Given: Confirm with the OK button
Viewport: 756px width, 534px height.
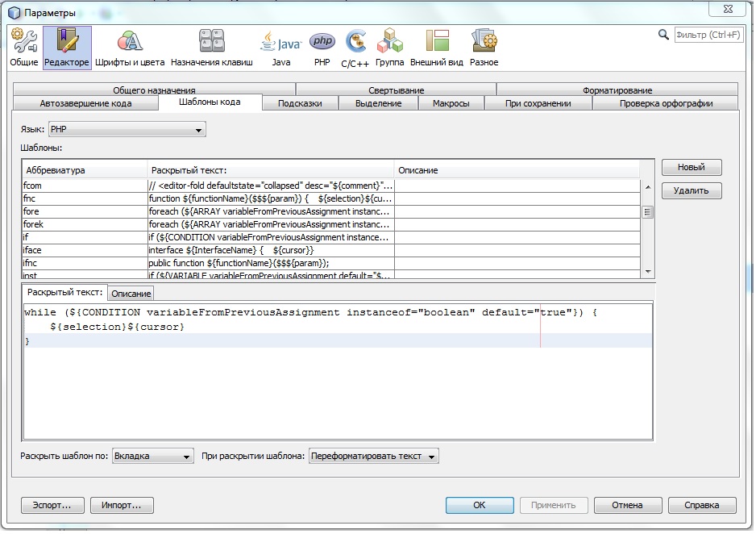Looking at the screenshot, I should (x=480, y=505).
